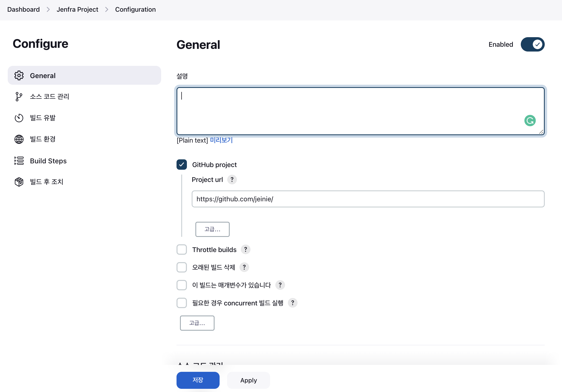Click the Apply button
This screenshot has width=562, height=392.
(x=249, y=380)
